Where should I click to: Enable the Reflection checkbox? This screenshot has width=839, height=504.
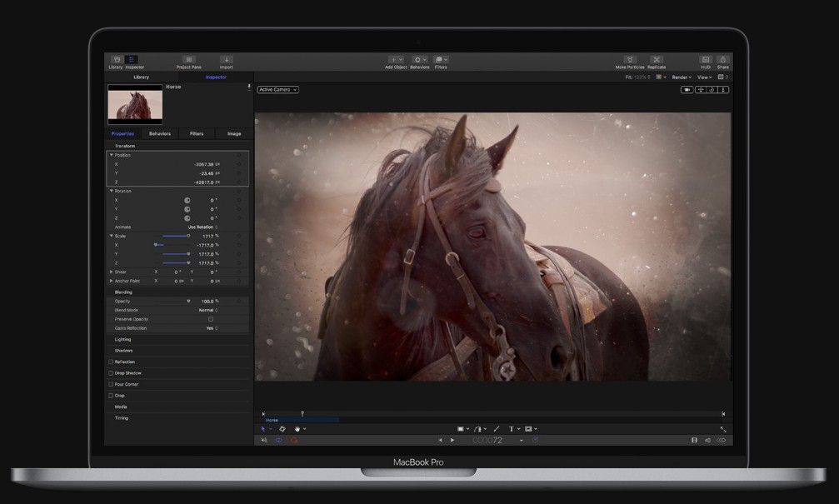coord(111,362)
